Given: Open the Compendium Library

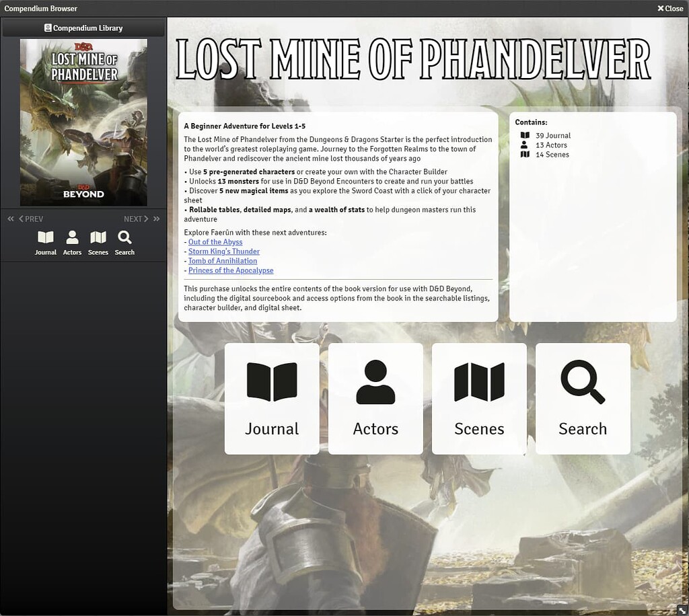Looking at the screenshot, I should click(x=83, y=27).
